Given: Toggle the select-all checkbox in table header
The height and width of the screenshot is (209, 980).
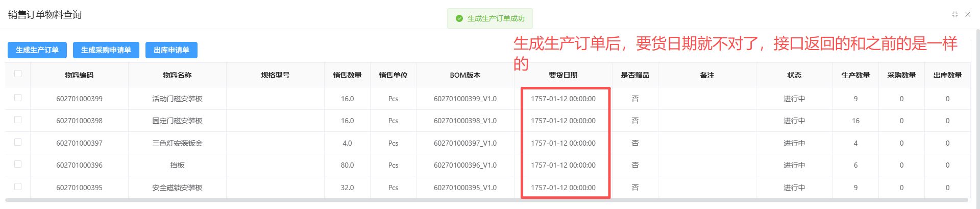Looking at the screenshot, I should pyautogui.click(x=18, y=74).
